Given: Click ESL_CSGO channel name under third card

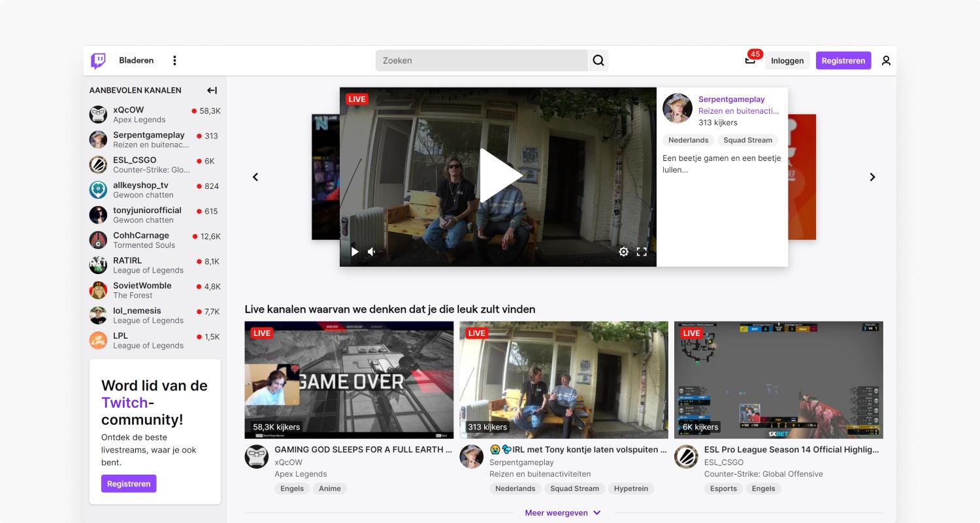Looking at the screenshot, I should (x=724, y=462).
